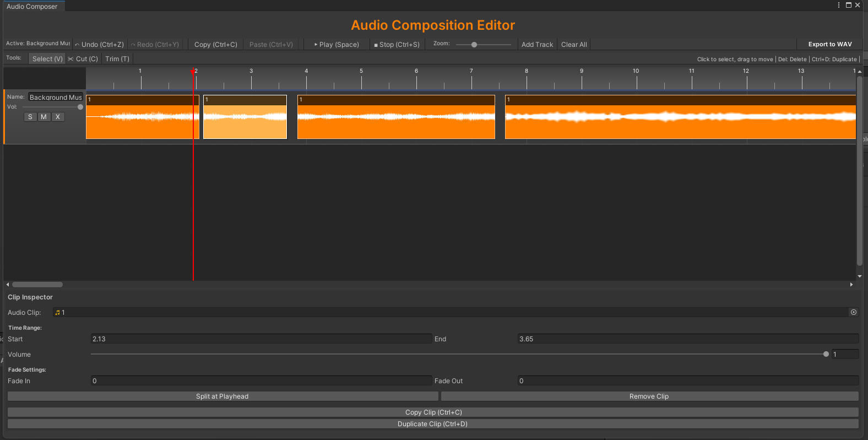Select the highlighted clip near marker 3
This screenshot has height=440, width=868.
(245, 117)
